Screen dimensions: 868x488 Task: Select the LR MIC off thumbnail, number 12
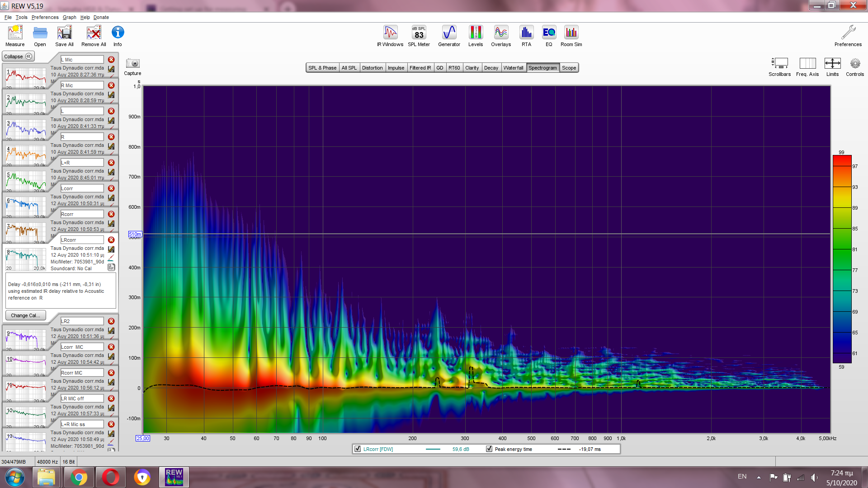26,417
